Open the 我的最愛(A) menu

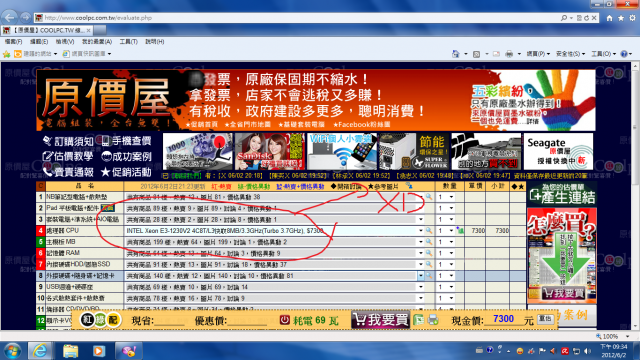pos(96,42)
